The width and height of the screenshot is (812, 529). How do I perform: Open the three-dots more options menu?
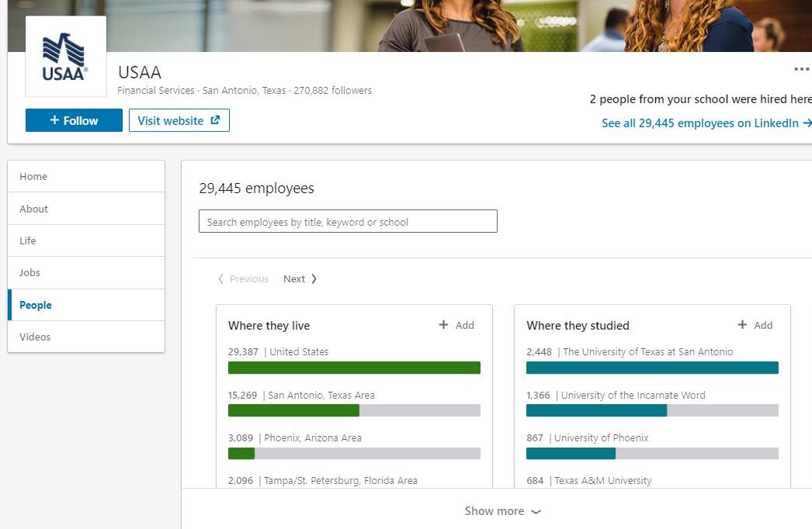click(x=801, y=69)
